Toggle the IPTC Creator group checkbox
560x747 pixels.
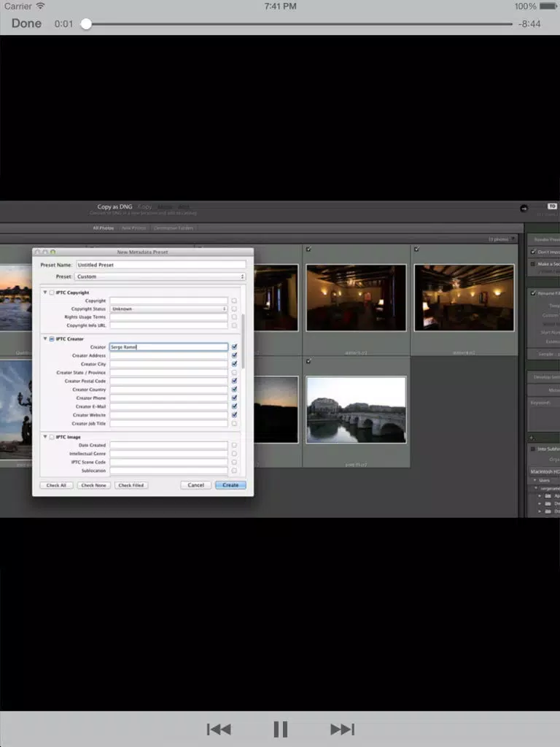click(x=52, y=338)
